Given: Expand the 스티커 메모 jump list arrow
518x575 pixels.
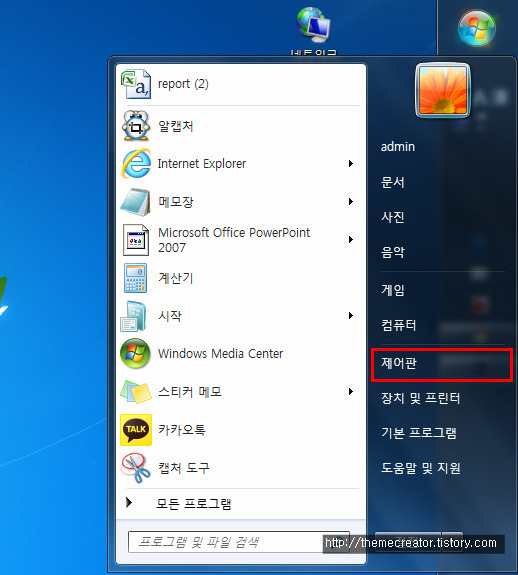Looking at the screenshot, I should coord(351,392).
